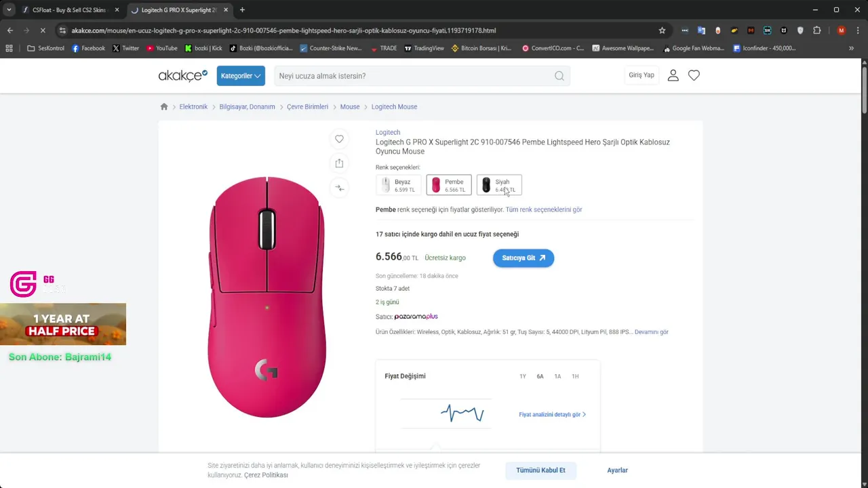Click the compare arrows icon beside product image
This screenshot has height=488, width=868.
tap(339, 188)
